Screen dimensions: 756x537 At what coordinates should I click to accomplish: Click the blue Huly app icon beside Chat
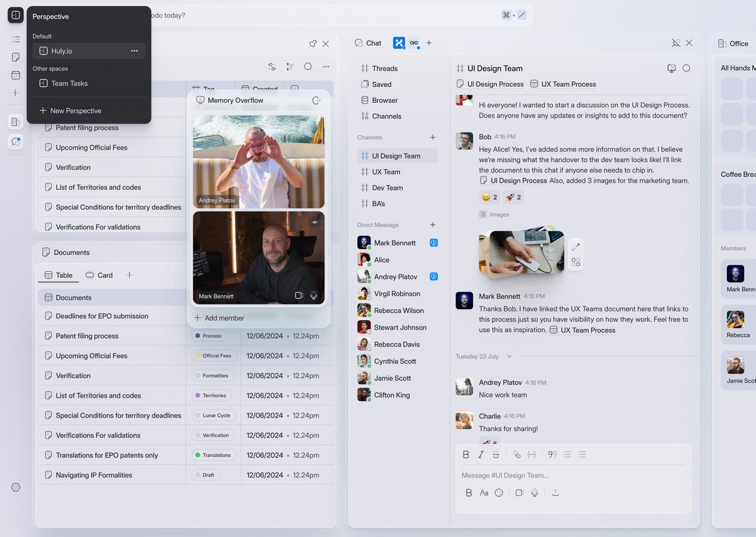click(399, 43)
